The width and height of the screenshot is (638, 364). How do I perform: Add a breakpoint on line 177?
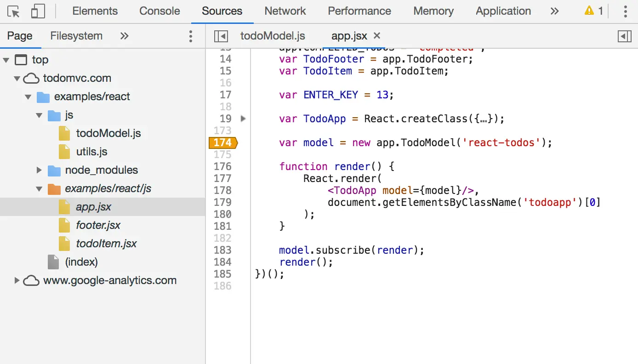click(223, 178)
